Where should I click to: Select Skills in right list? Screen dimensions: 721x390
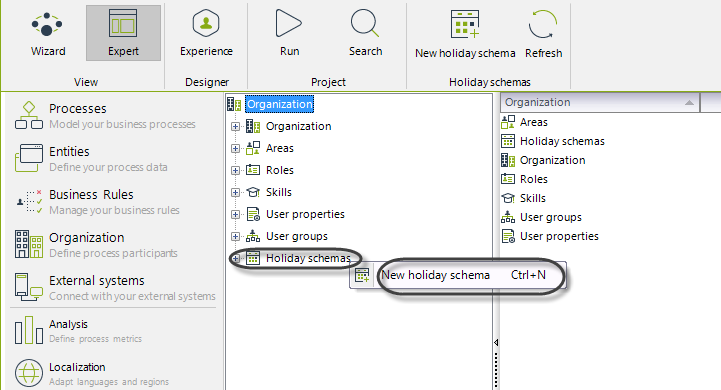click(532, 198)
